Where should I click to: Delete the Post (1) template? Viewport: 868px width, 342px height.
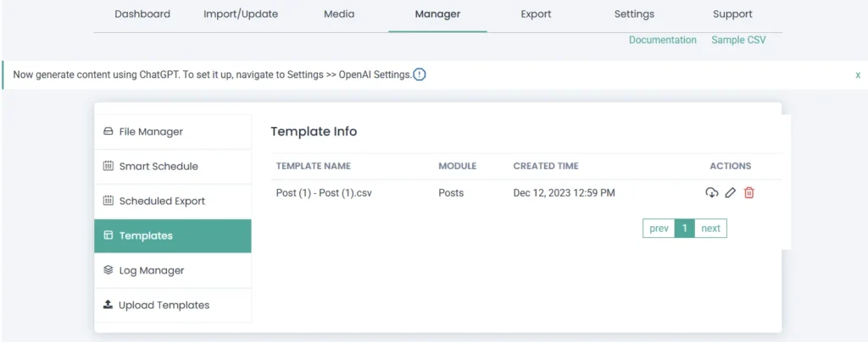[x=749, y=193]
